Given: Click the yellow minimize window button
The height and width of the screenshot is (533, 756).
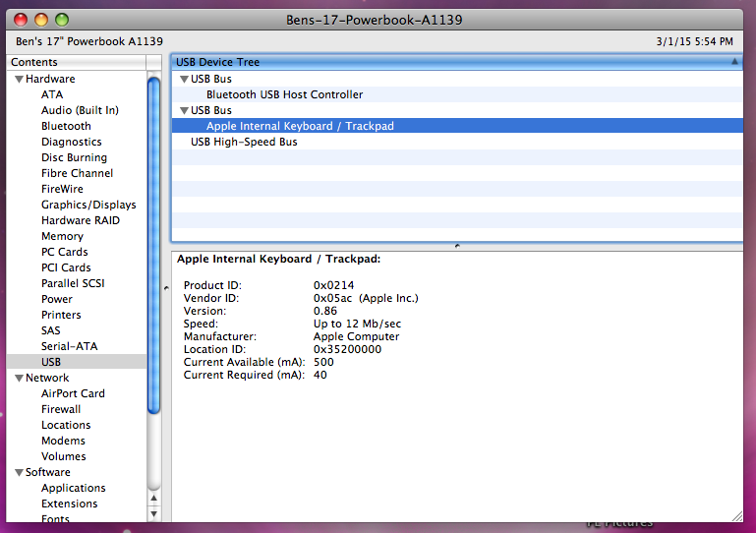Looking at the screenshot, I should (x=41, y=20).
